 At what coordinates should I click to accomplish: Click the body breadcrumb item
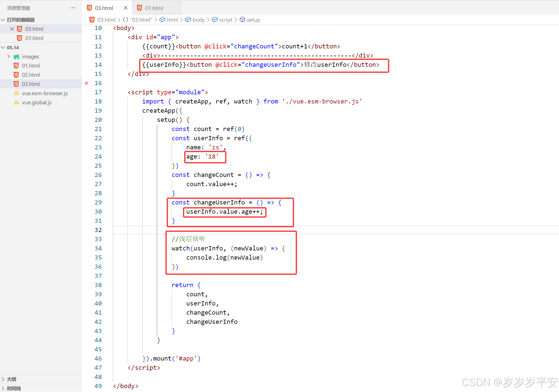[198, 20]
